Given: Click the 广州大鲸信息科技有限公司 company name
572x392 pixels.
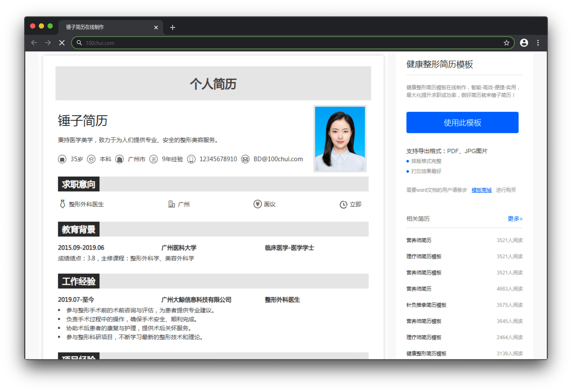Looking at the screenshot, I should click(x=196, y=300).
